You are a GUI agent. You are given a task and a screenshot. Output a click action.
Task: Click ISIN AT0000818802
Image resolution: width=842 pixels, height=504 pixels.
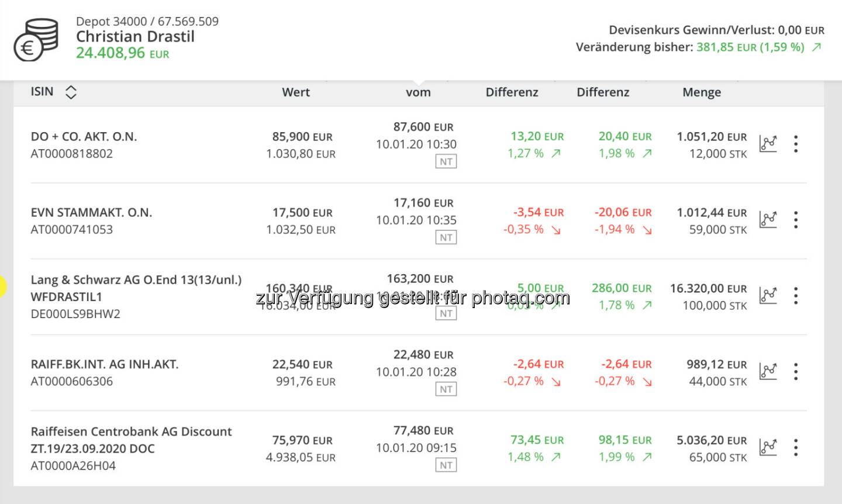(x=72, y=154)
